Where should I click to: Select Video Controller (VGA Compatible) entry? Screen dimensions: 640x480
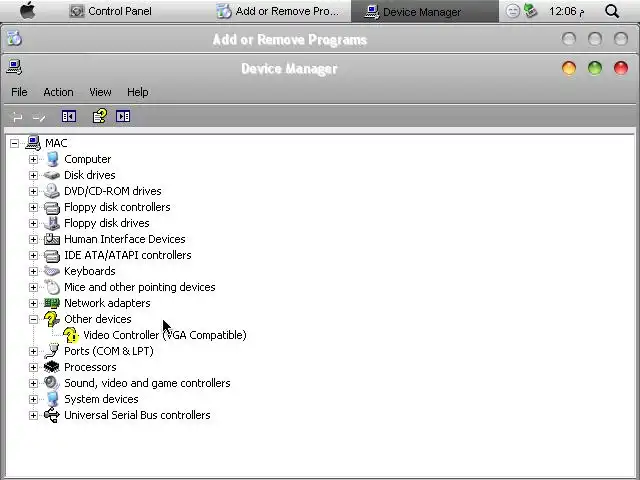pyautogui.click(x=165, y=335)
